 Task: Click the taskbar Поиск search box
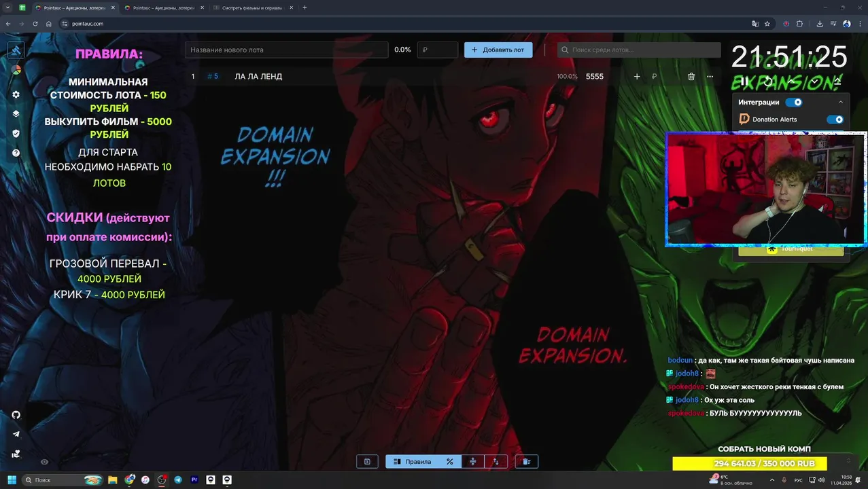(63, 480)
